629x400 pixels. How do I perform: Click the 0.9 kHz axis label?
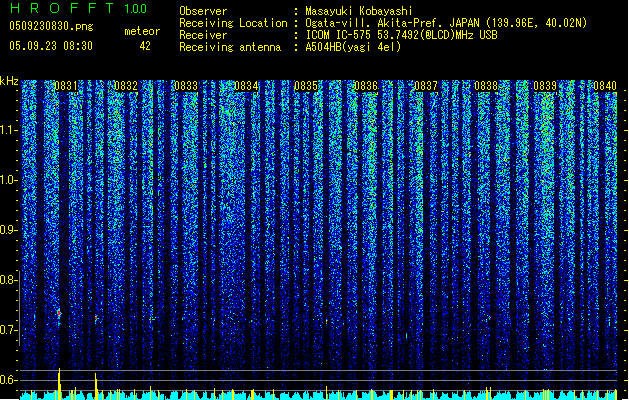8,230
